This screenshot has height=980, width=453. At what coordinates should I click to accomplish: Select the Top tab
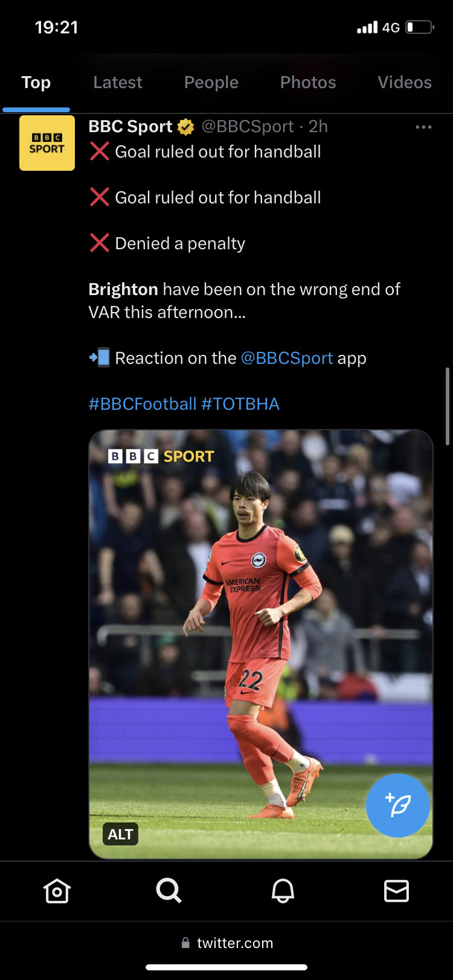(x=36, y=83)
